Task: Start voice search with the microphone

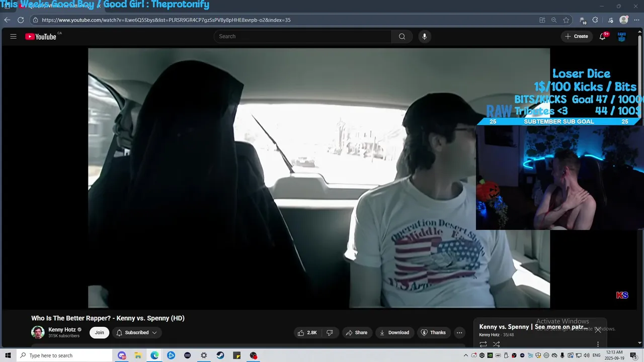Action: [x=425, y=36]
